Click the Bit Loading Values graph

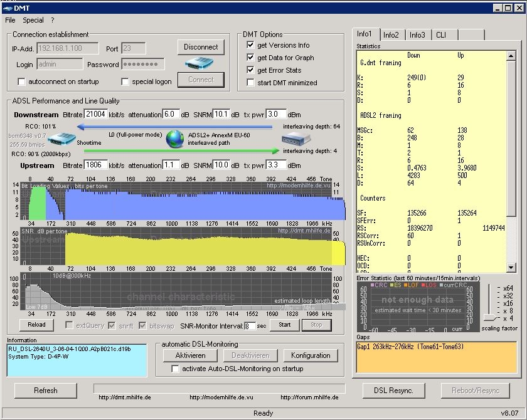click(176, 201)
